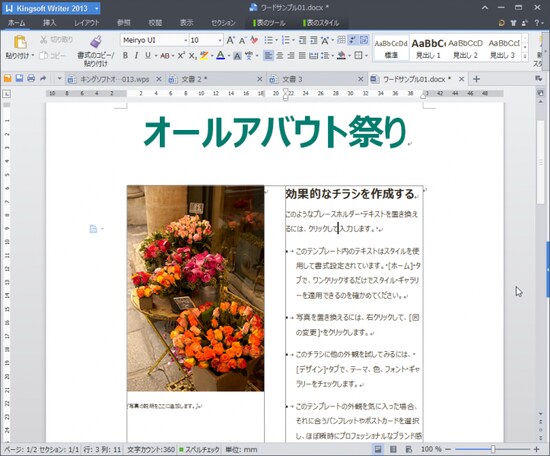
Task: Apply subscript formatting
Action: (192, 55)
